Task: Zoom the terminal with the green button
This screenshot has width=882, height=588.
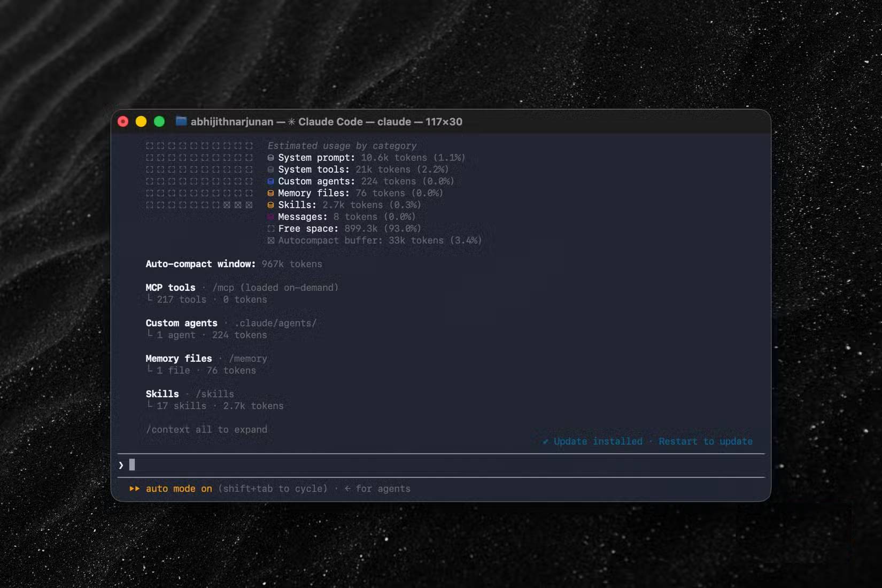Action: tap(159, 121)
